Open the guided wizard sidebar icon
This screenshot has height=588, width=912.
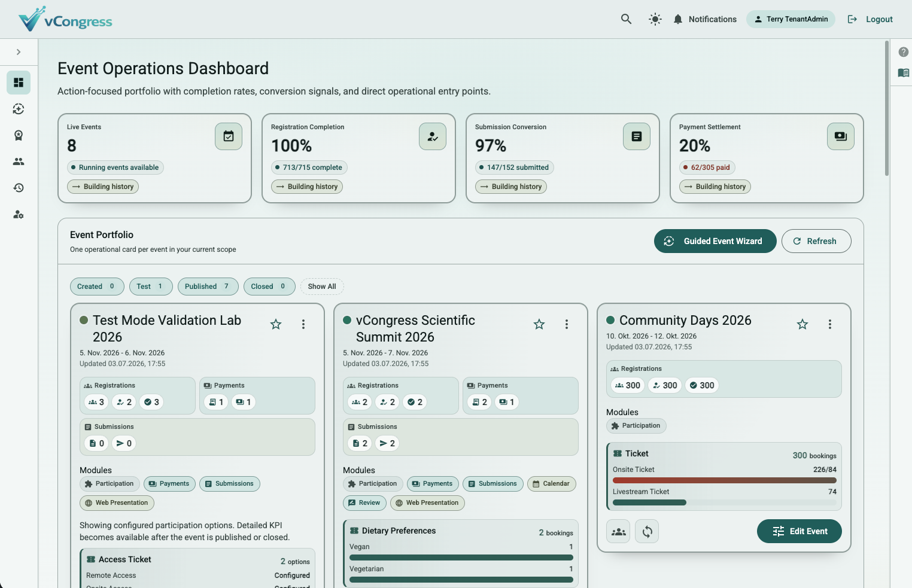[x=19, y=109]
